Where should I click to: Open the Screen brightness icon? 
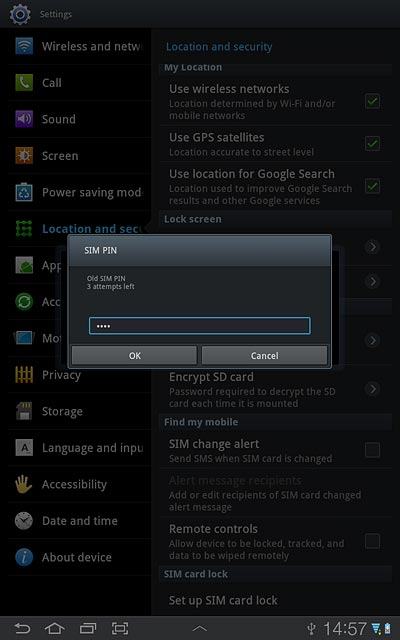click(x=24, y=156)
